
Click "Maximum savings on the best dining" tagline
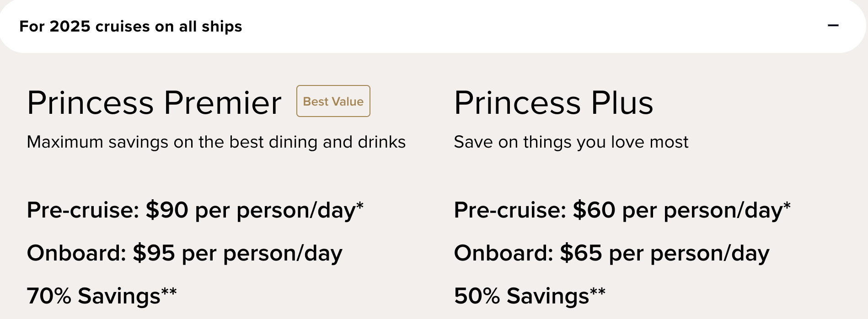[216, 142]
